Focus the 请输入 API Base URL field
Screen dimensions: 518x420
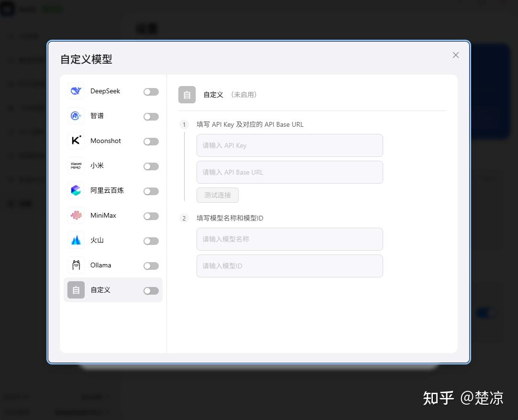[x=290, y=172]
